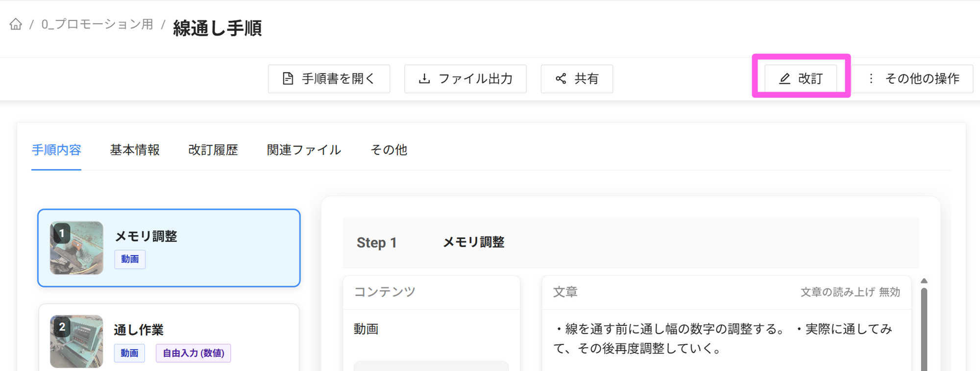The image size is (980, 371).
Task: Switch to the 基本情報 tab
Action: (135, 150)
